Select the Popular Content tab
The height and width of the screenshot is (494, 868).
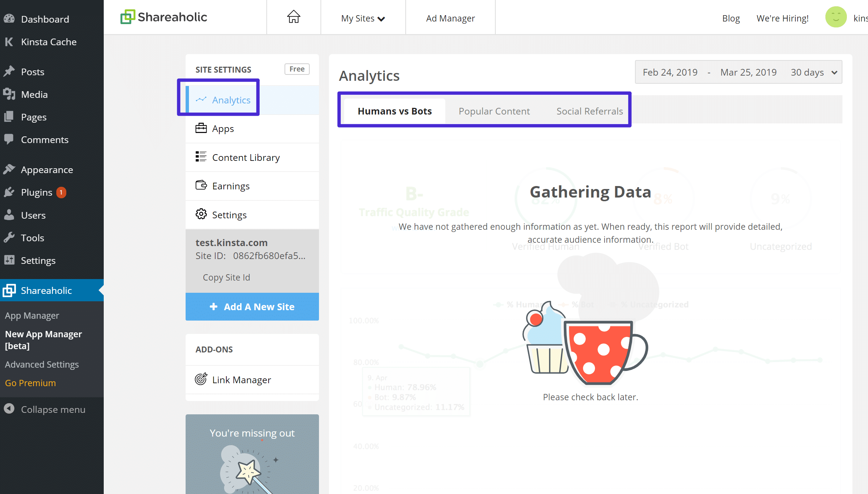[x=493, y=110]
